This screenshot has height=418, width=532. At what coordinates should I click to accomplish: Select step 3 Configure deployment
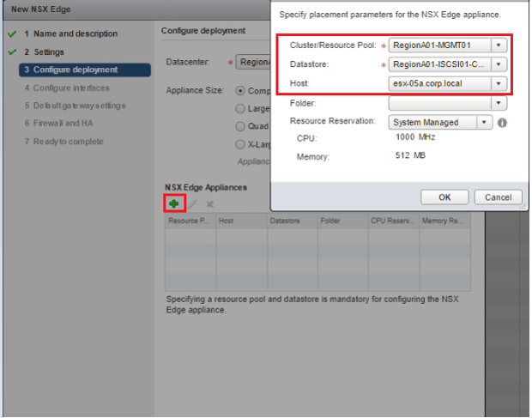85,70
